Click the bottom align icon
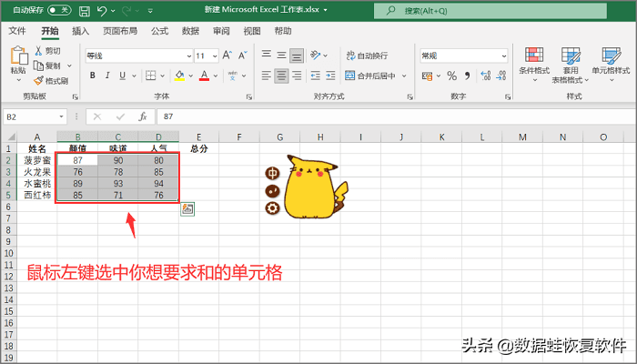637x364 pixels. (297, 56)
